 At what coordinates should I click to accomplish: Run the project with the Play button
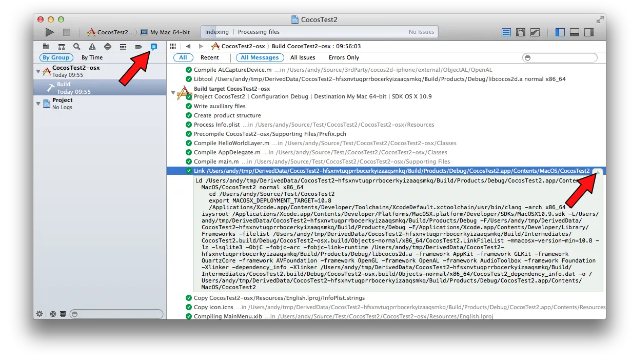49,32
